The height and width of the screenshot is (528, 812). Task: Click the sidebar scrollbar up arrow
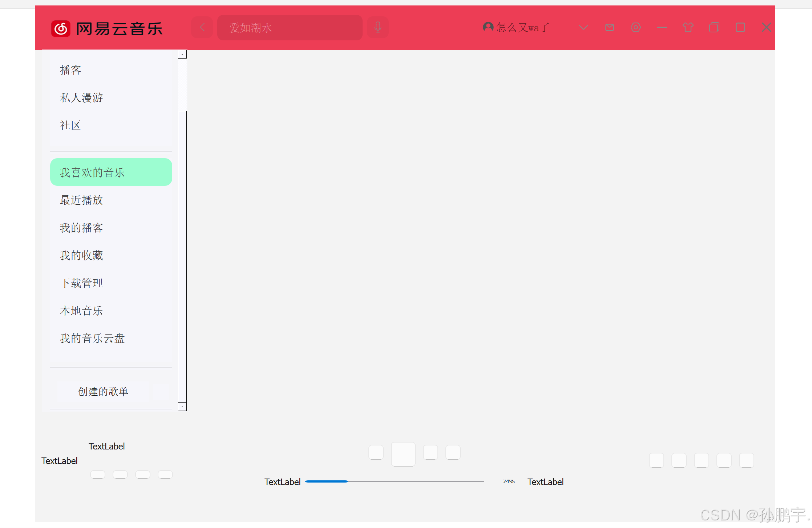coord(182,54)
